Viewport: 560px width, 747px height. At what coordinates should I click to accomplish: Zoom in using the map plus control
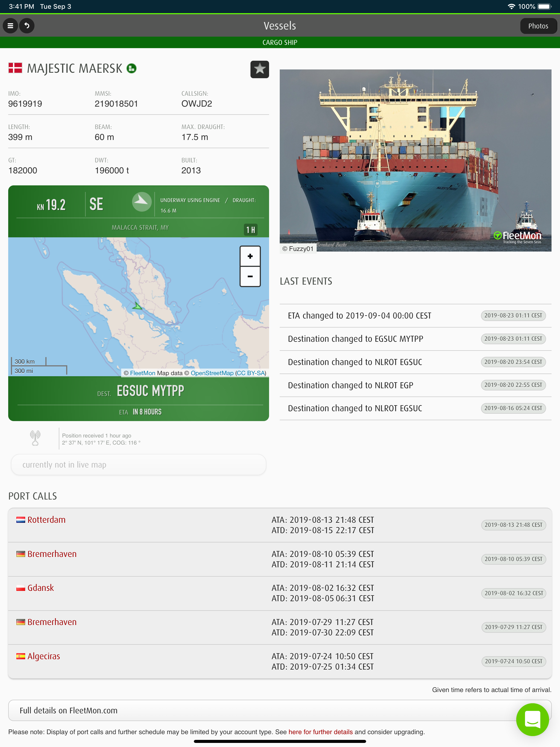(250, 256)
